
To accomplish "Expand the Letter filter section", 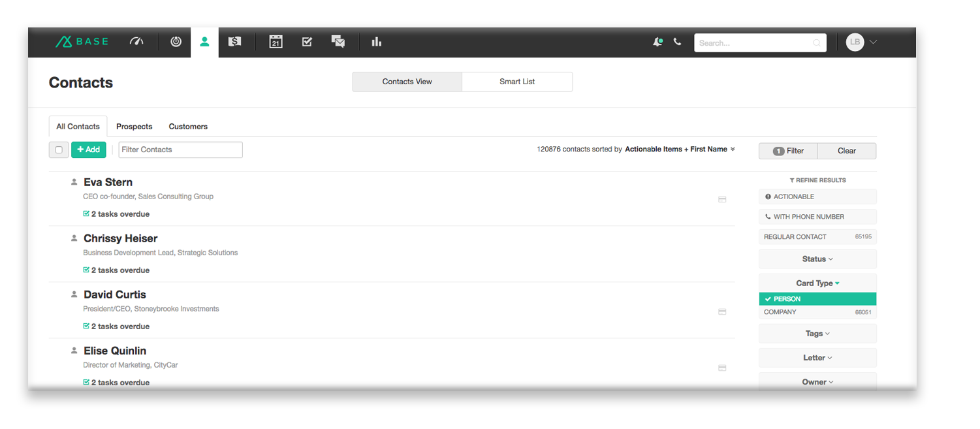I will click(x=817, y=358).
